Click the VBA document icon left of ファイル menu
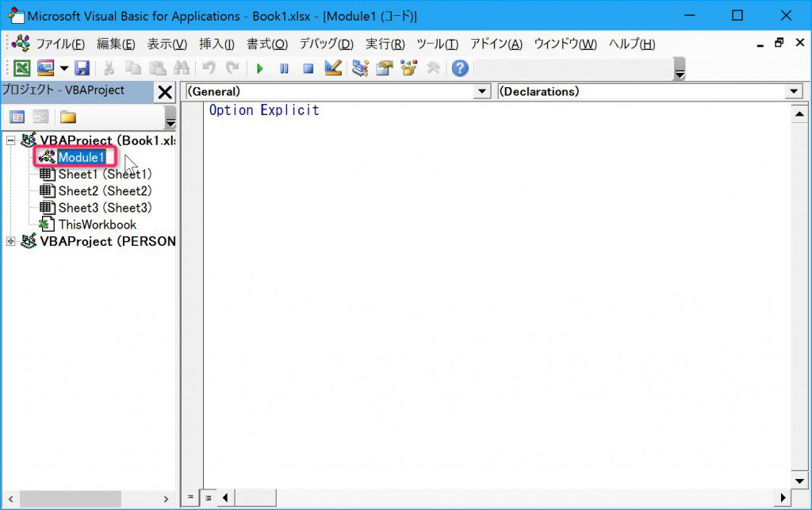The height and width of the screenshot is (510, 812). point(21,44)
